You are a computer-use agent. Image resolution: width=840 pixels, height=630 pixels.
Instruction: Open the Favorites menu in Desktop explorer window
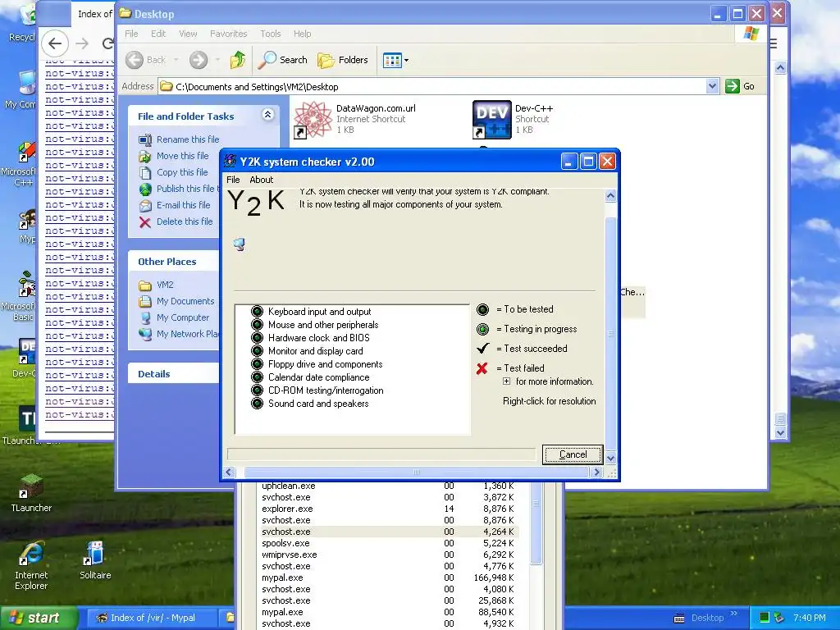[229, 34]
